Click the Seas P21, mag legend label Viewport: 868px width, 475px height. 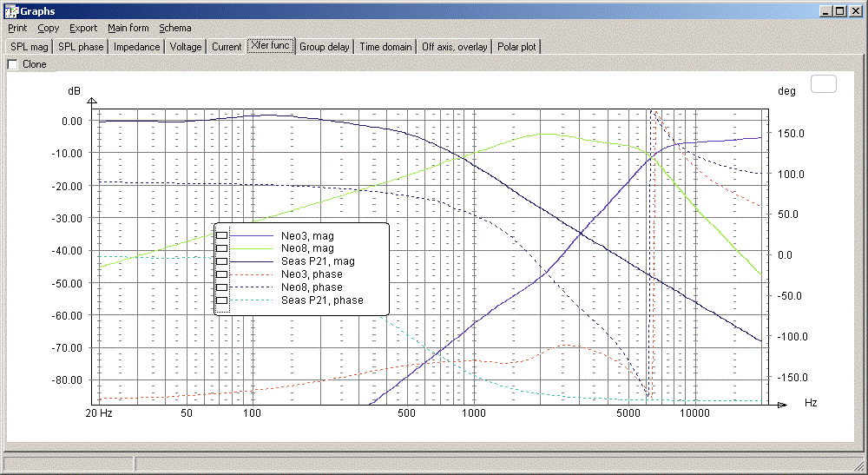coord(318,261)
